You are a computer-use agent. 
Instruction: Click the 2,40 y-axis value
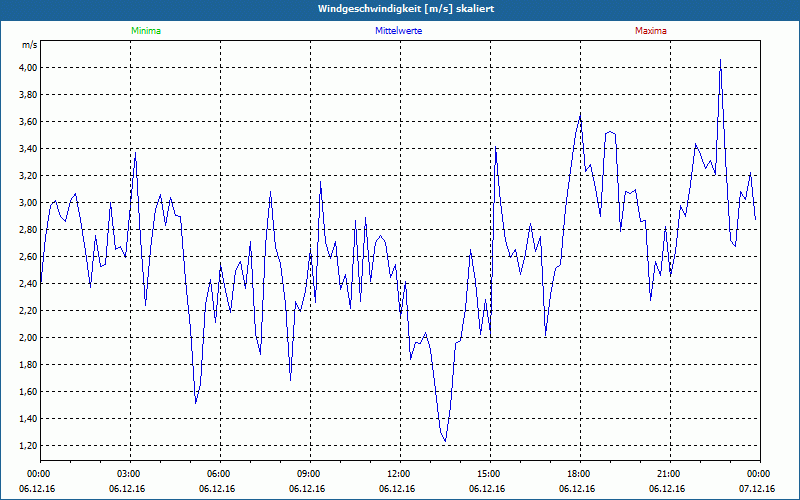[29, 284]
